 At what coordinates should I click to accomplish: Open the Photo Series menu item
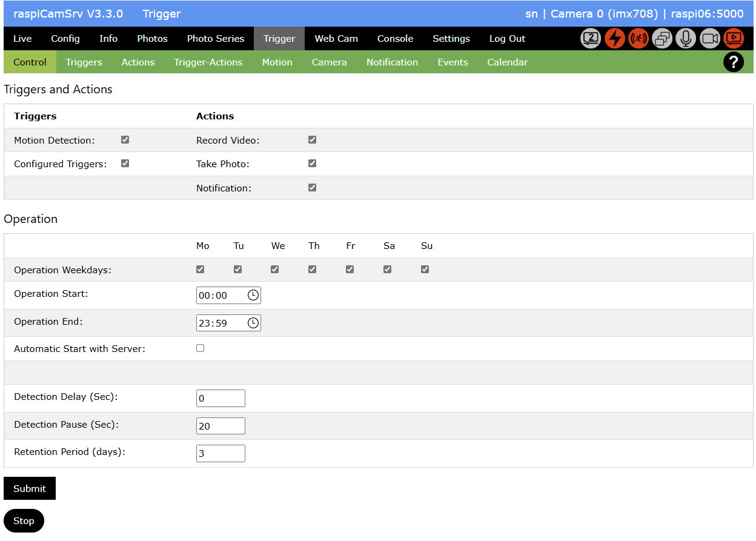(x=215, y=38)
